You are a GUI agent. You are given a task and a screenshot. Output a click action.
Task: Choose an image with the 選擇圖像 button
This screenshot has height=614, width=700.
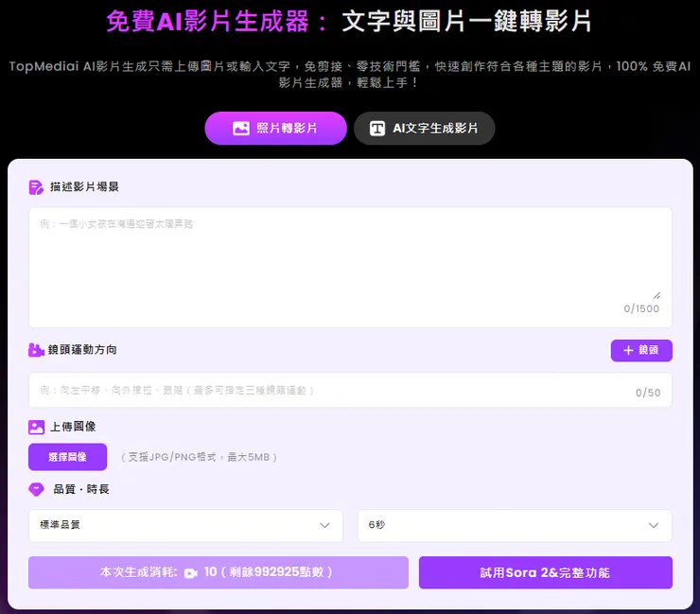tap(67, 457)
